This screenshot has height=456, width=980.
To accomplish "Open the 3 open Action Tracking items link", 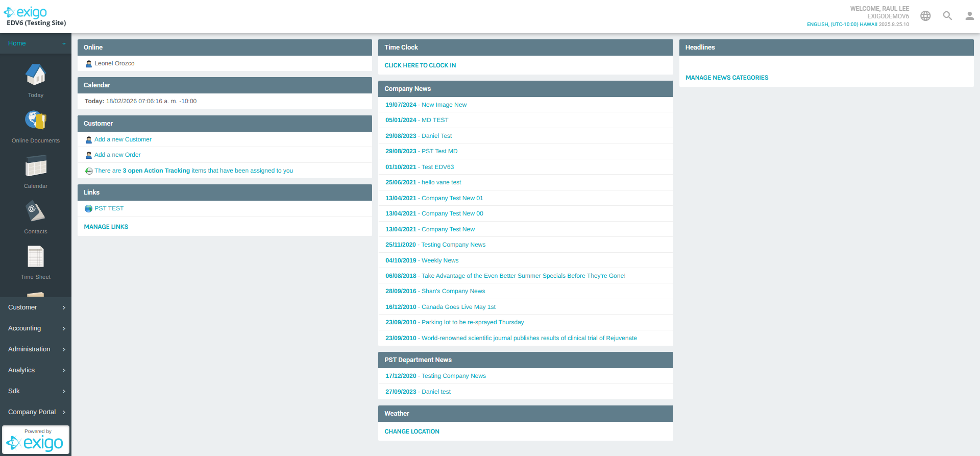I will [193, 171].
